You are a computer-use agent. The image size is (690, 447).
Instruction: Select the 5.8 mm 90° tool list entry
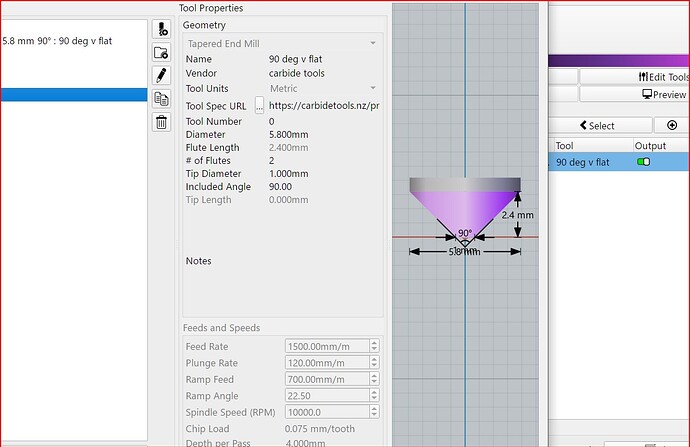57,41
